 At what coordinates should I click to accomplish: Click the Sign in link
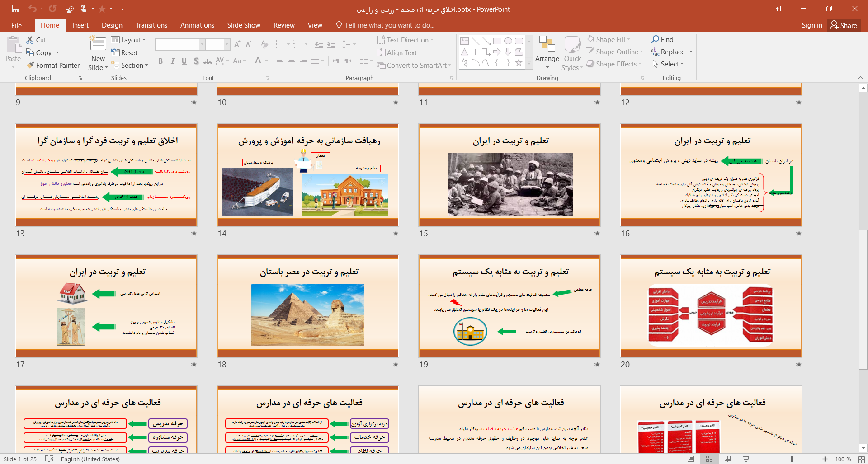(811, 25)
